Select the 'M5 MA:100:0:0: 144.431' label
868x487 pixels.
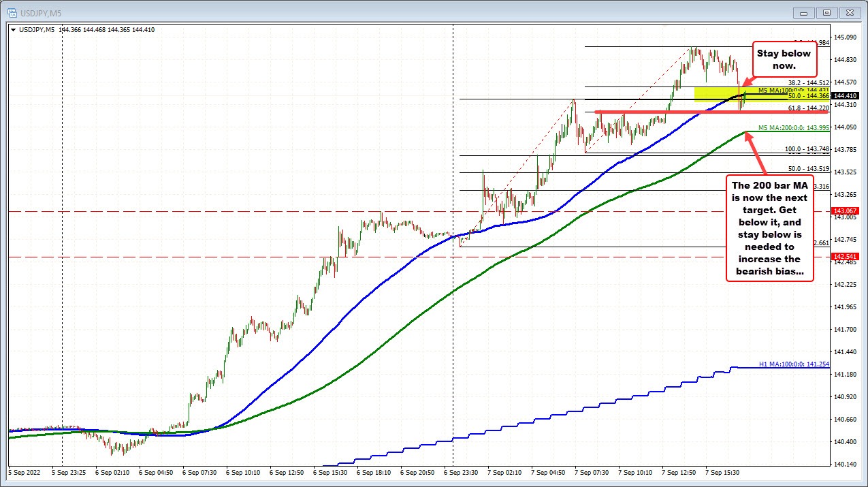click(792, 91)
